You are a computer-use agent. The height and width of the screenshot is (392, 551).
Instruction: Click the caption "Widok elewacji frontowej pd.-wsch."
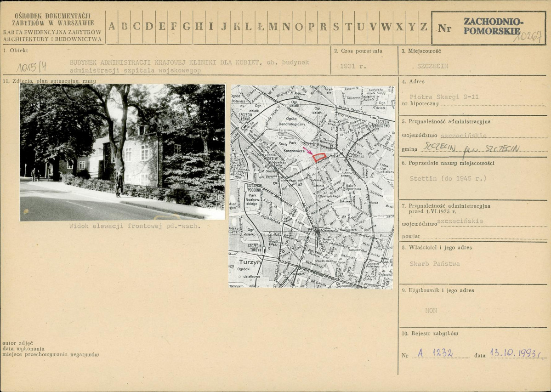pos(135,226)
